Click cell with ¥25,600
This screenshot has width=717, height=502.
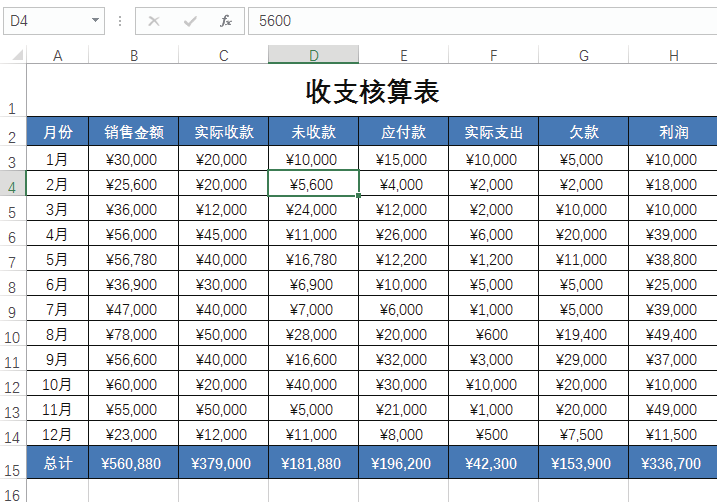point(134,184)
